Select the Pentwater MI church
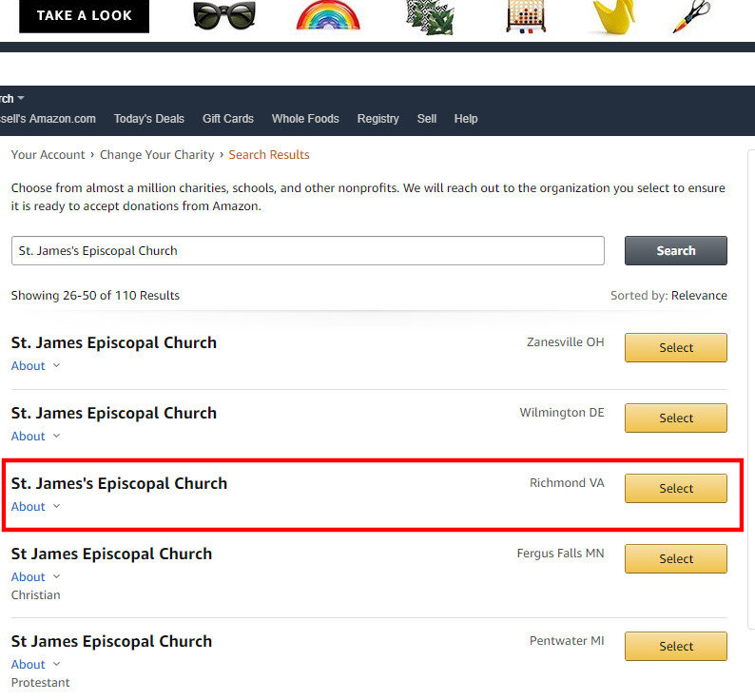 pos(676,646)
